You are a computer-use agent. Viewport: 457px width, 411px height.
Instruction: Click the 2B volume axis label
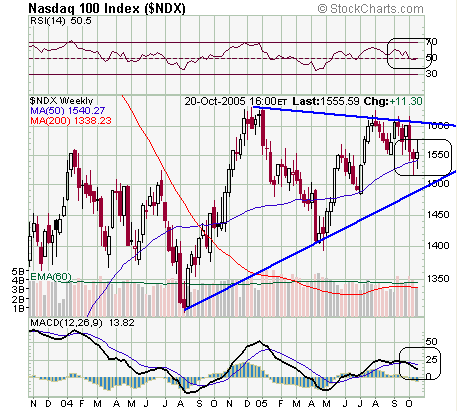[x=19, y=299]
